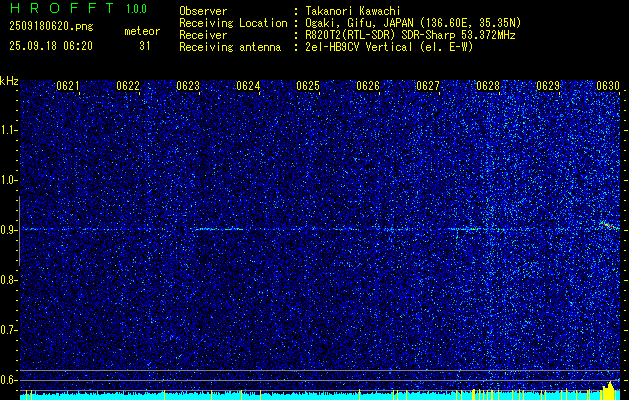Click the 0625 time marker
629x400 pixels.
[308, 86]
